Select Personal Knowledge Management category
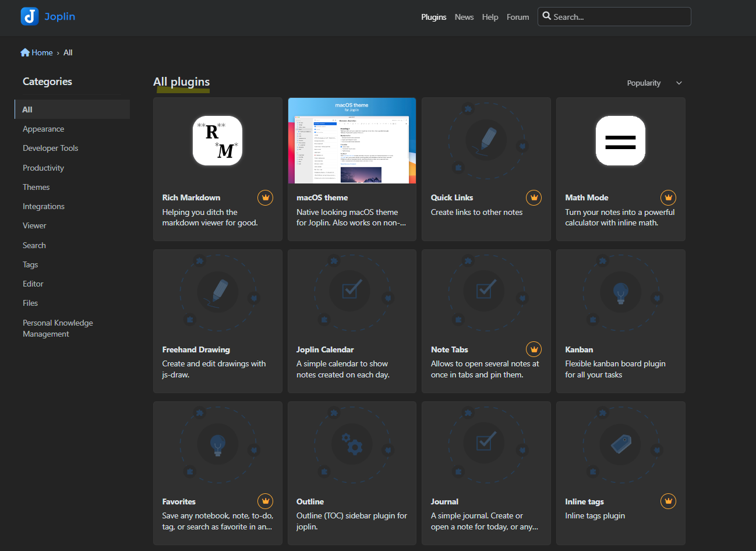This screenshot has width=756, height=551. 58,328
